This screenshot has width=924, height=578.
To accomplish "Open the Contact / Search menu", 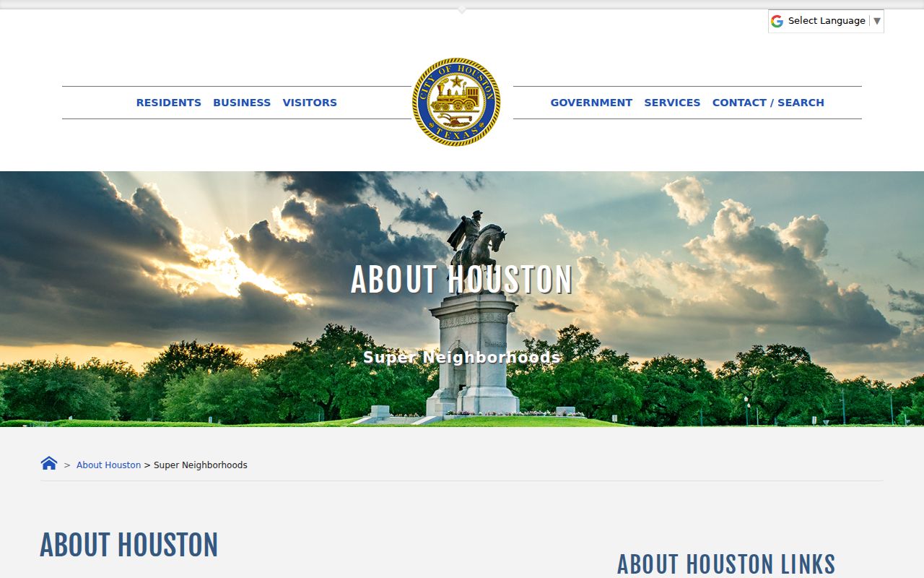I will (x=768, y=103).
